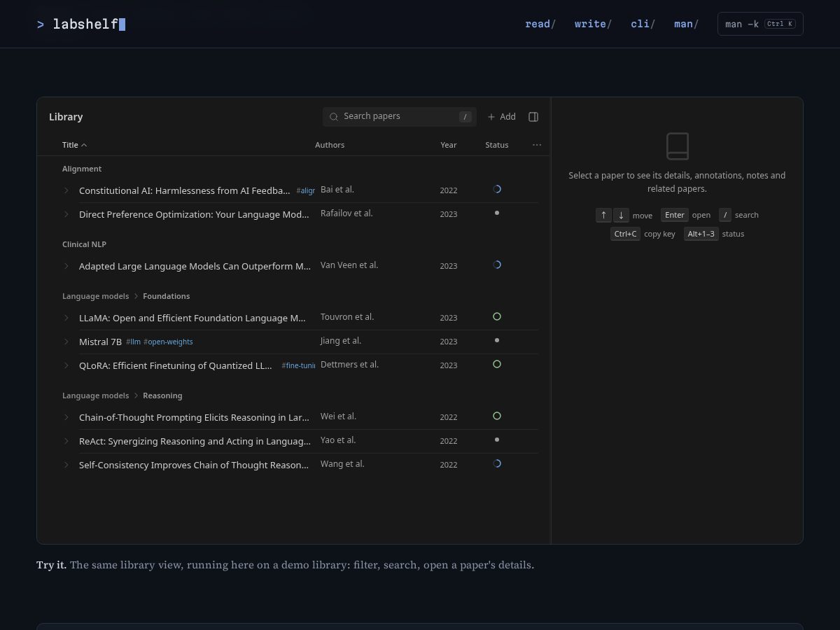Select the LLaMA Open and Efficient title

(x=192, y=318)
